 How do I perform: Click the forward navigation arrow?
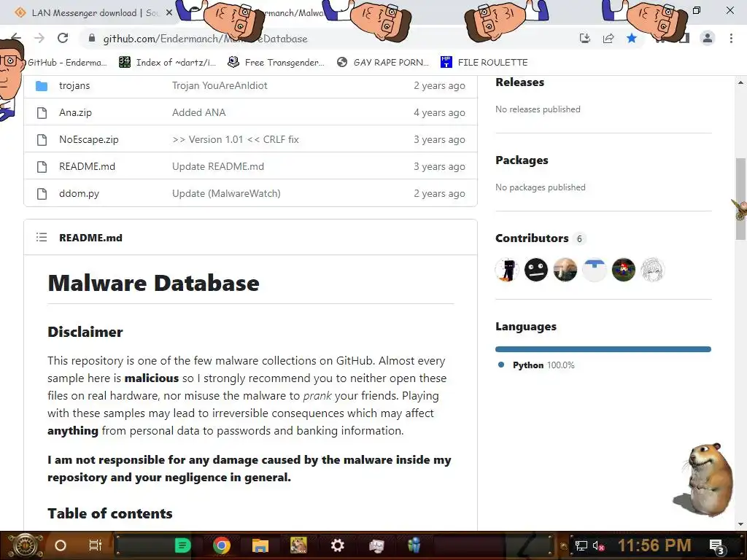(x=39, y=38)
